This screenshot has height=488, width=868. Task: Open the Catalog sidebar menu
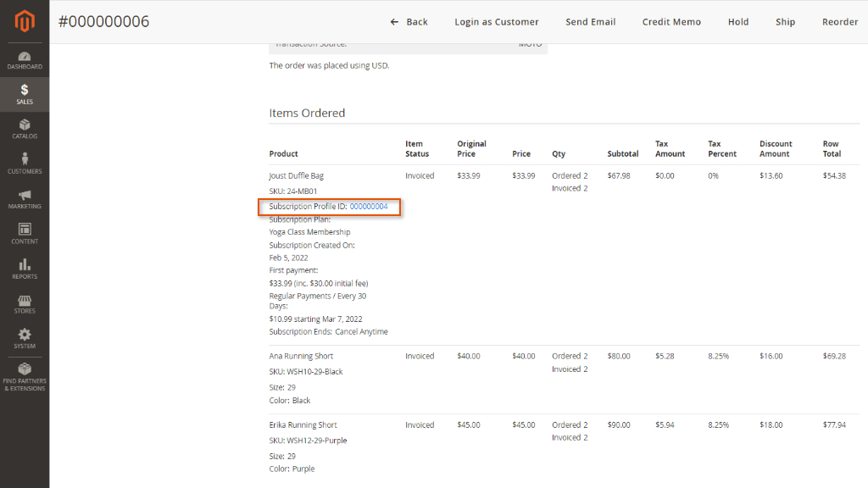pyautogui.click(x=25, y=129)
